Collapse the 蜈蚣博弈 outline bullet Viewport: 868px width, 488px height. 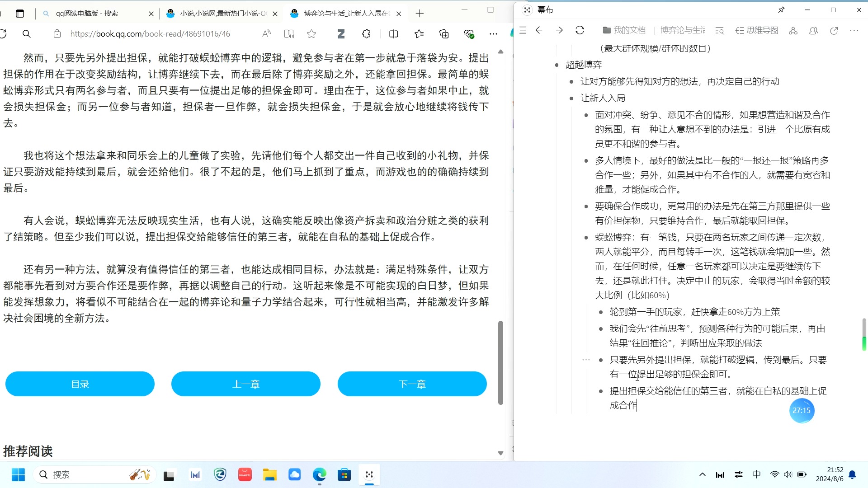click(586, 238)
